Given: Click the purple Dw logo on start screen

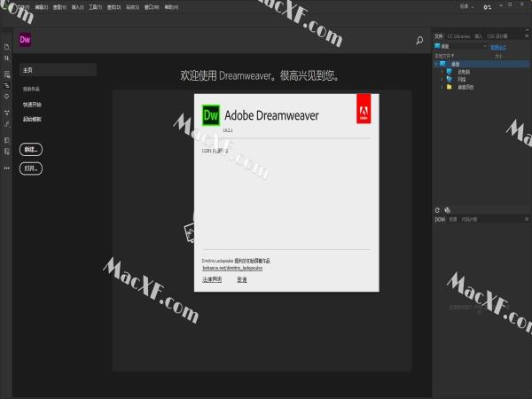Looking at the screenshot, I should pyautogui.click(x=25, y=40).
